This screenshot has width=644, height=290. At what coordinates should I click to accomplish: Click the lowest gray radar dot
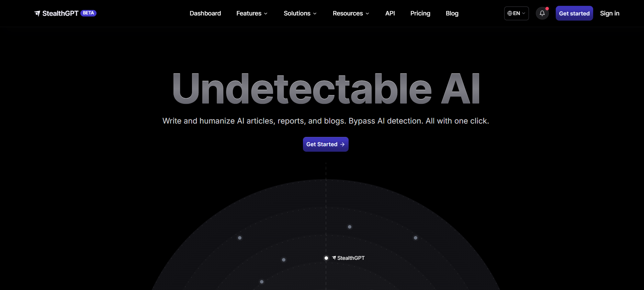point(262,282)
